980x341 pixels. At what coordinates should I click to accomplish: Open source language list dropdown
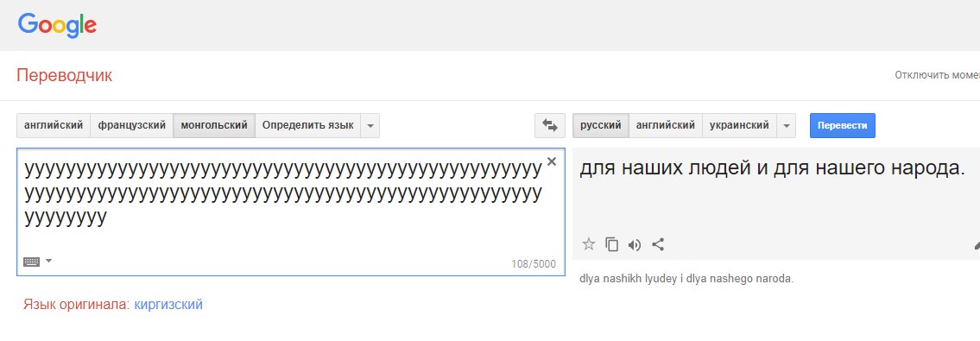click(x=370, y=125)
